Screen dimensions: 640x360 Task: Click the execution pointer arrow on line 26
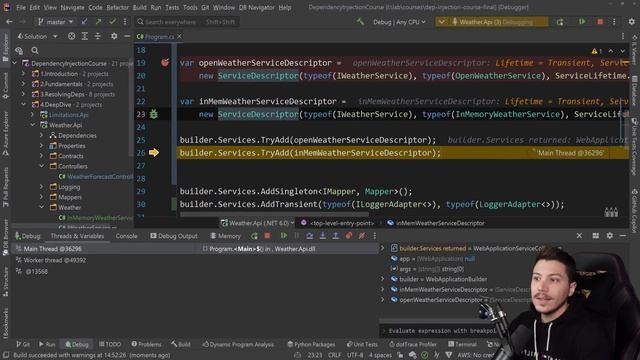[x=154, y=153]
